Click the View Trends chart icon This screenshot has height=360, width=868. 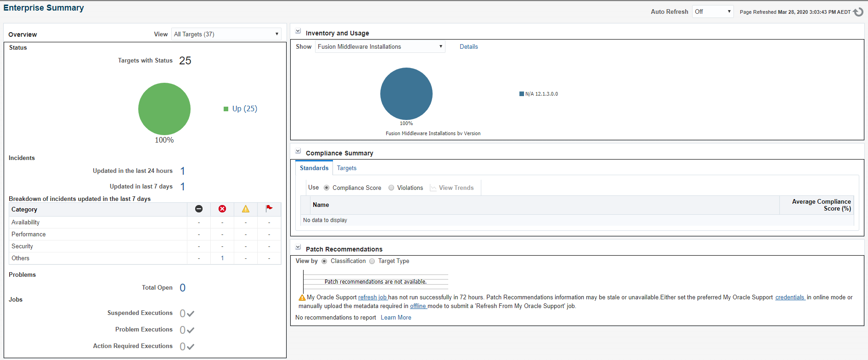coord(433,188)
